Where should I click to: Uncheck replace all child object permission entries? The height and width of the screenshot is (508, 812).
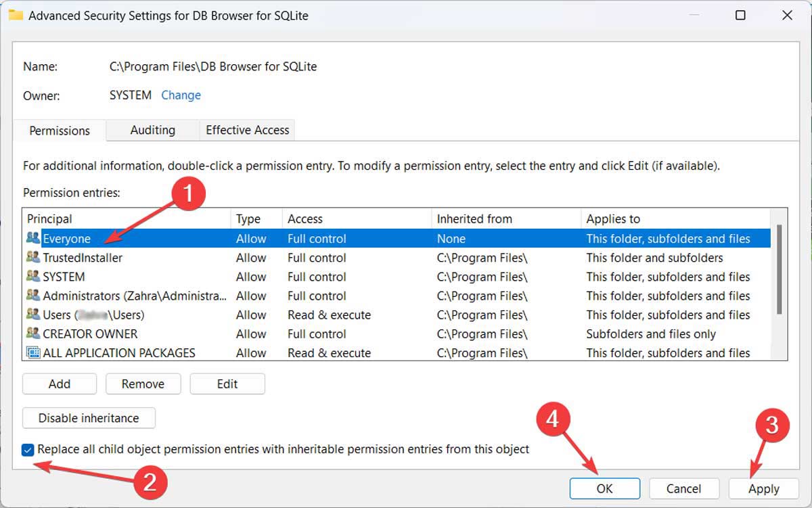click(x=27, y=449)
